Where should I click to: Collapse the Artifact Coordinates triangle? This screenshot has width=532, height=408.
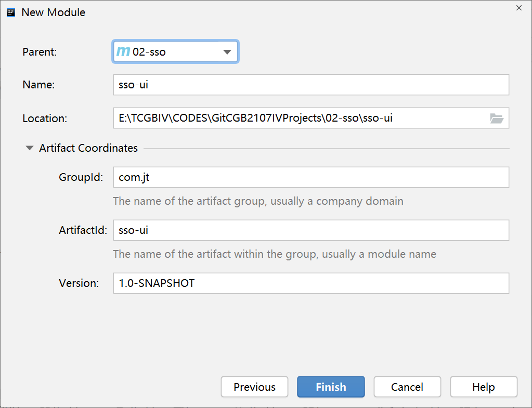pyautogui.click(x=30, y=148)
